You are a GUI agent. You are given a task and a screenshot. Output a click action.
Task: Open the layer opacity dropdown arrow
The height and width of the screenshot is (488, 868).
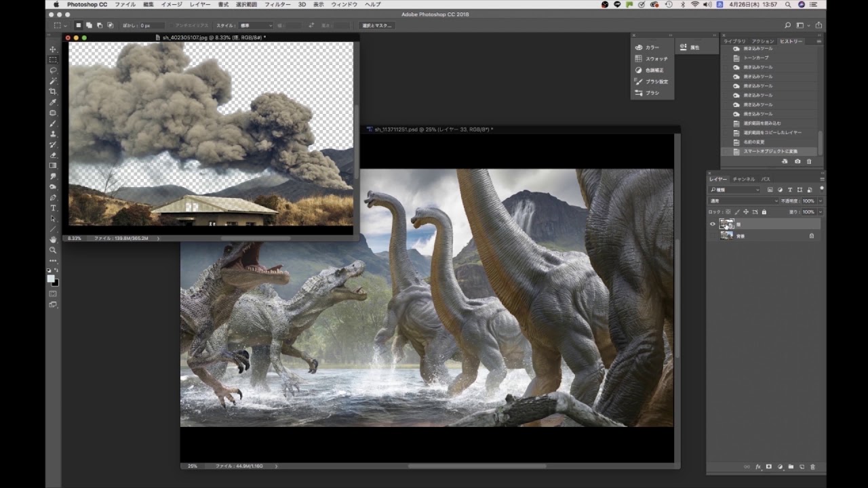[821, 201]
